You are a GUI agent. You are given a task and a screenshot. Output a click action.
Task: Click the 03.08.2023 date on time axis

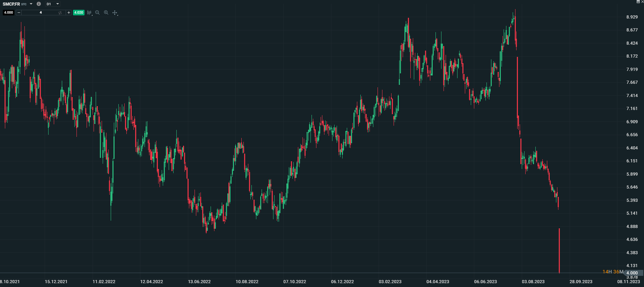(533, 282)
